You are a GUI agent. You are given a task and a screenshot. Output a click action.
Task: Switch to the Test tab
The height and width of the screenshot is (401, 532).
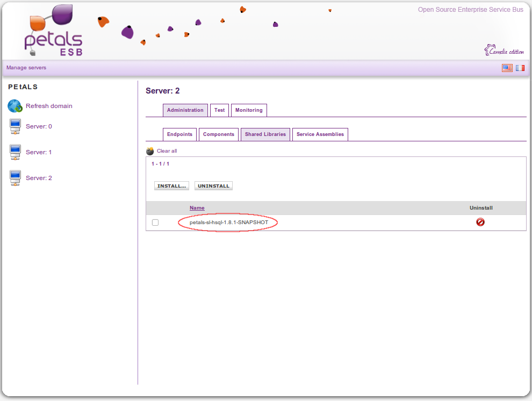pyautogui.click(x=219, y=110)
